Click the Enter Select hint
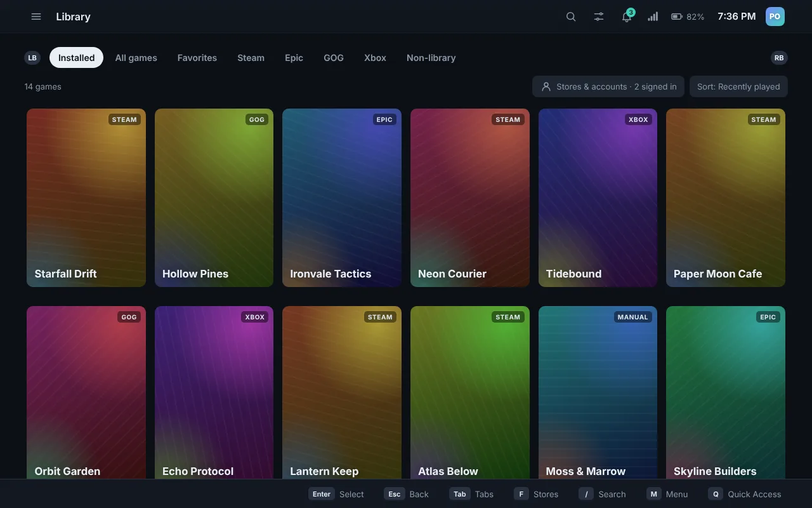The height and width of the screenshot is (508, 812). coord(336,494)
